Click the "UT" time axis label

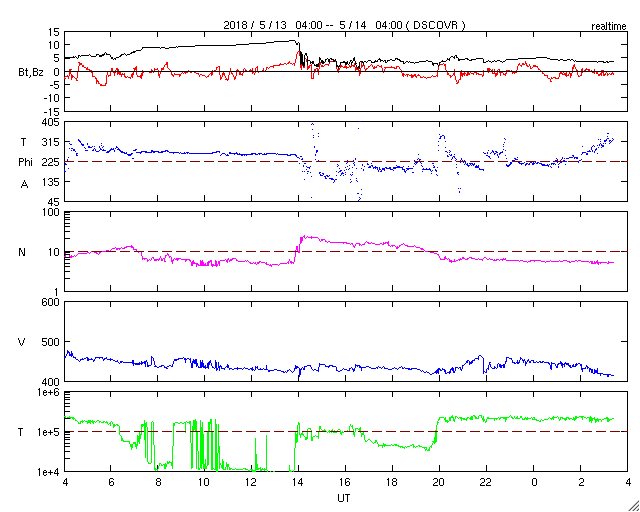pos(344,498)
